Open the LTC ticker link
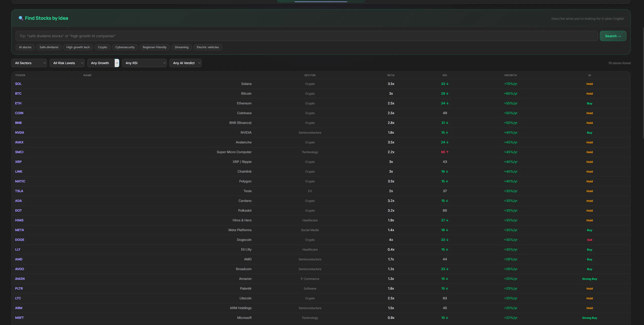 click(18, 298)
